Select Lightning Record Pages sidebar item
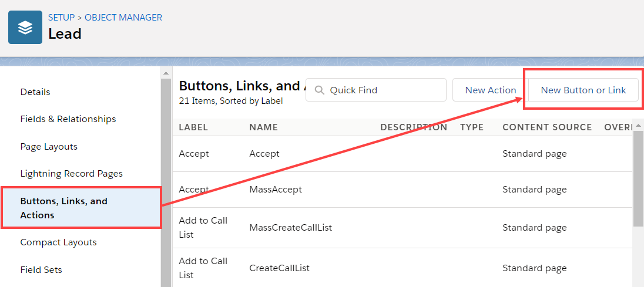644x287 pixels. point(71,174)
